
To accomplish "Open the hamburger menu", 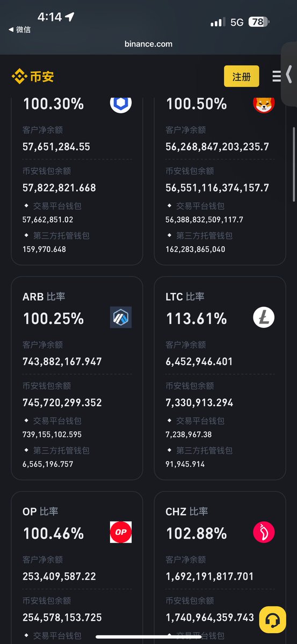I will click(277, 76).
